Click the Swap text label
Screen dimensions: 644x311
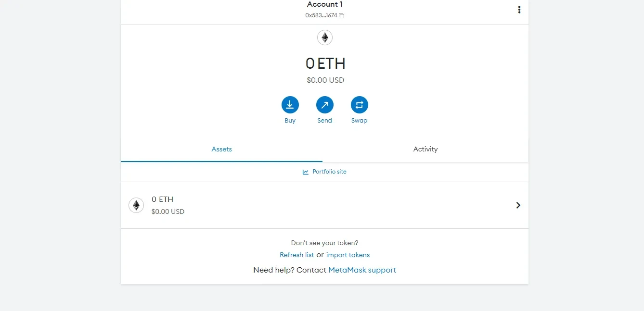pos(359,121)
